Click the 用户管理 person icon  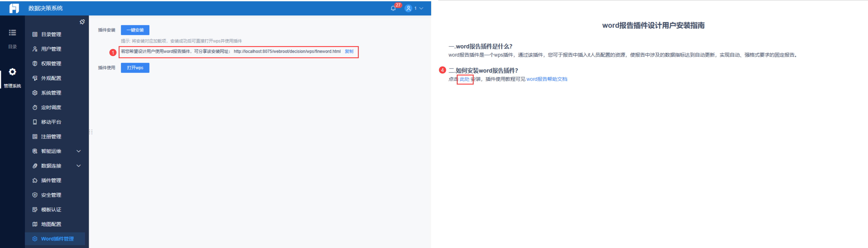35,49
